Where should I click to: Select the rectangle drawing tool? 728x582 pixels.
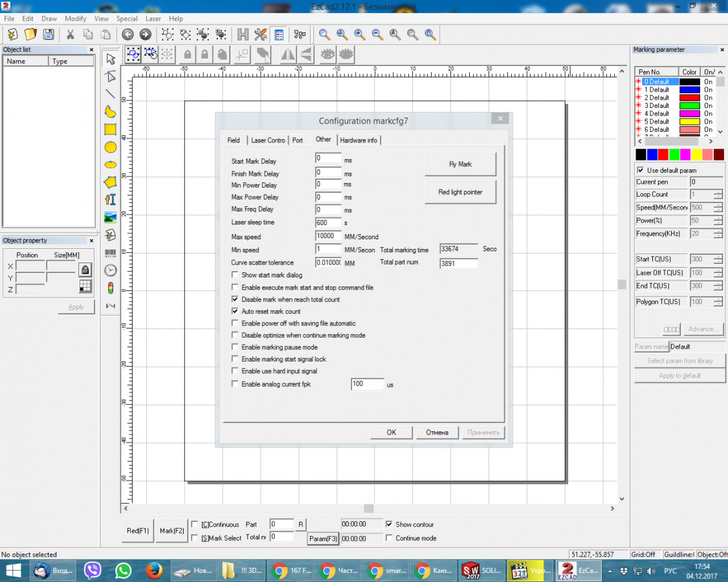pyautogui.click(x=111, y=129)
